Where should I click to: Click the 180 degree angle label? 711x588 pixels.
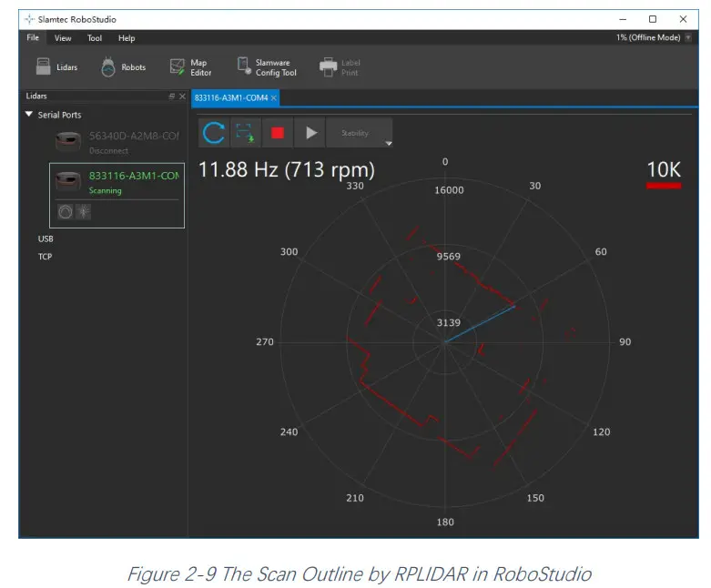(445, 522)
